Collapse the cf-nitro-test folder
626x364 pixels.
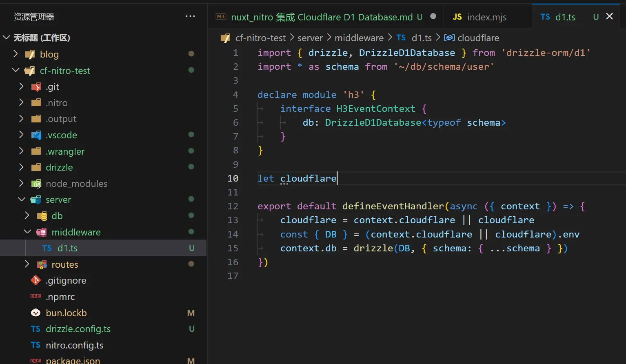tap(16, 70)
